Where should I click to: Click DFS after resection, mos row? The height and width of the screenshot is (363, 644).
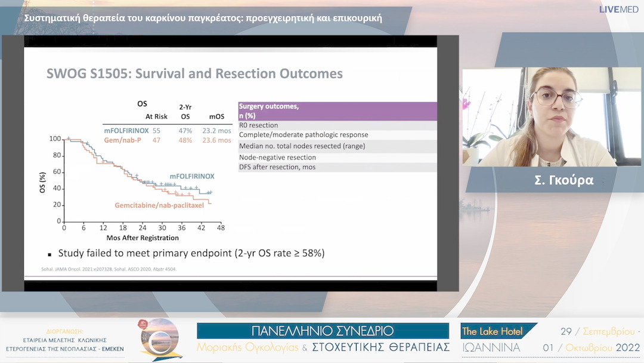pyautogui.click(x=337, y=167)
